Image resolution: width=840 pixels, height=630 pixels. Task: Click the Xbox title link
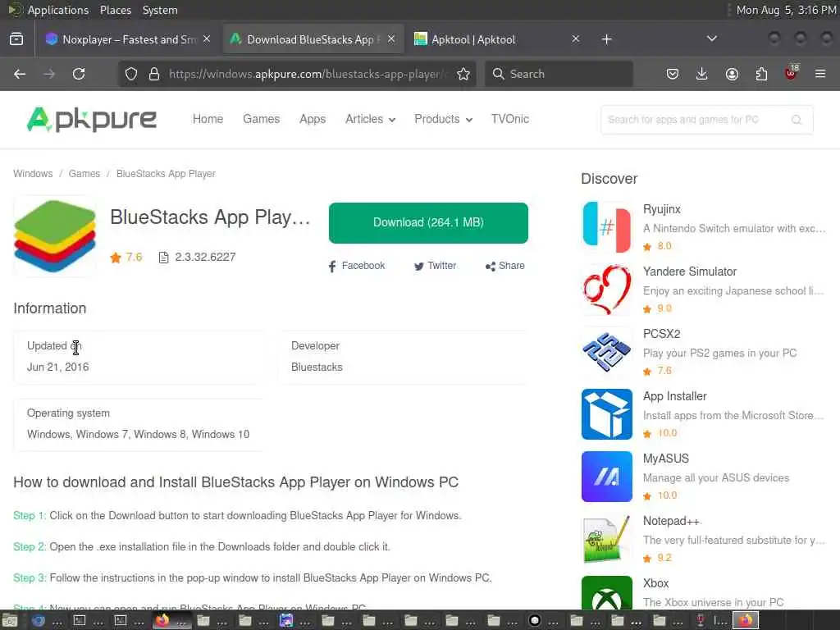tap(655, 583)
